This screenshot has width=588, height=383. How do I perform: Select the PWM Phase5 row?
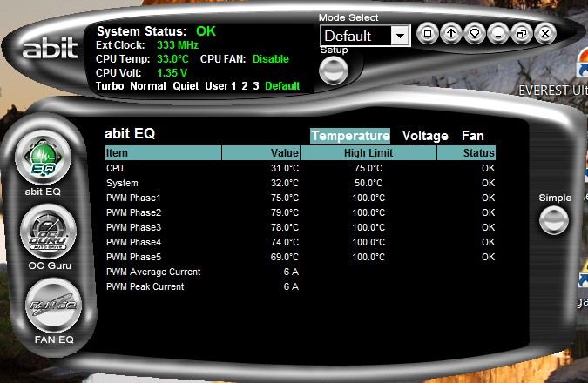(301, 257)
